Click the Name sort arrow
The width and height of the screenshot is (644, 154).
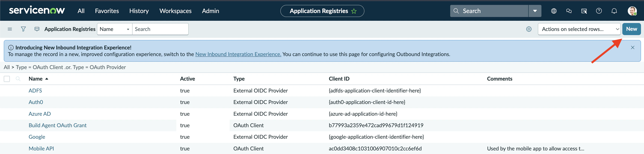point(47,79)
